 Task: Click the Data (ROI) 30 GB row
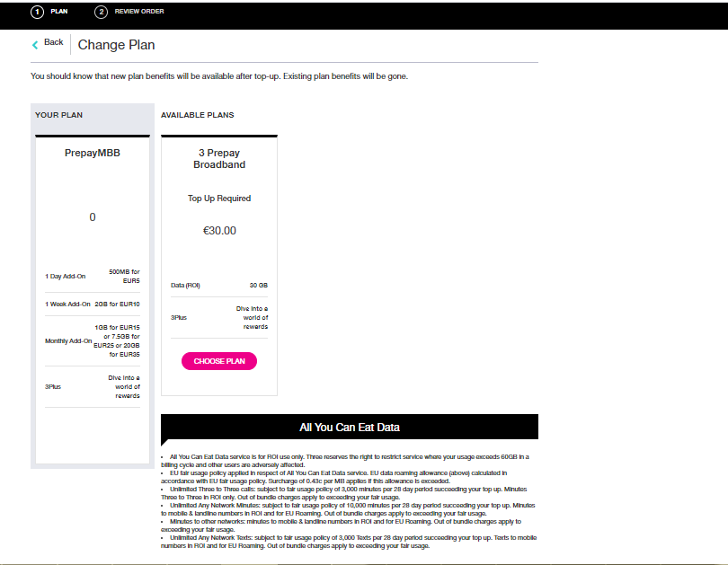[219, 286]
